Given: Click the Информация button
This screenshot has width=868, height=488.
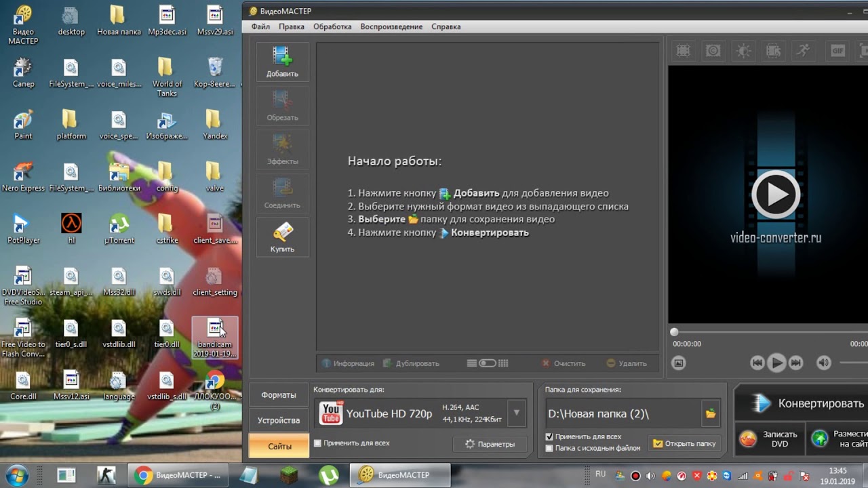Looking at the screenshot, I should (348, 363).
